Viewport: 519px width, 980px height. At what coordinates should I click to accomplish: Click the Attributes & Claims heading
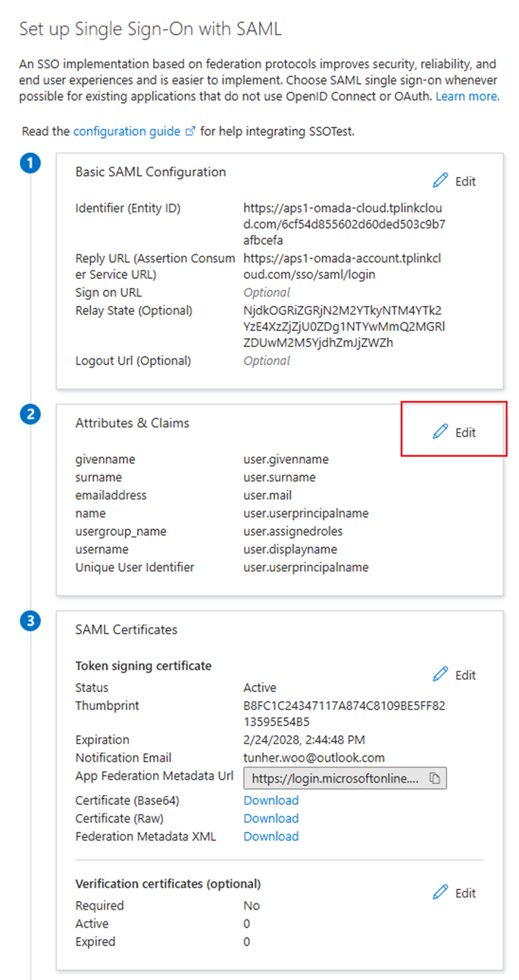[132, 423]
